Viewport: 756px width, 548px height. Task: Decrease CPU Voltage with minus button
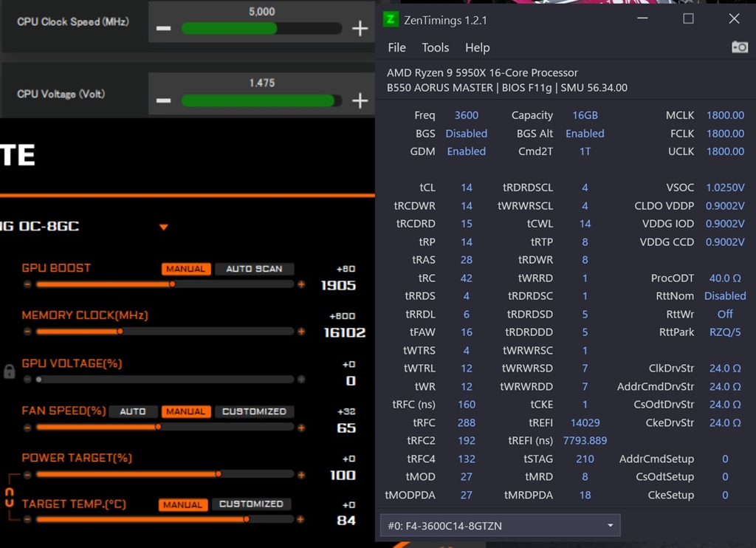[x=163, y=101]
